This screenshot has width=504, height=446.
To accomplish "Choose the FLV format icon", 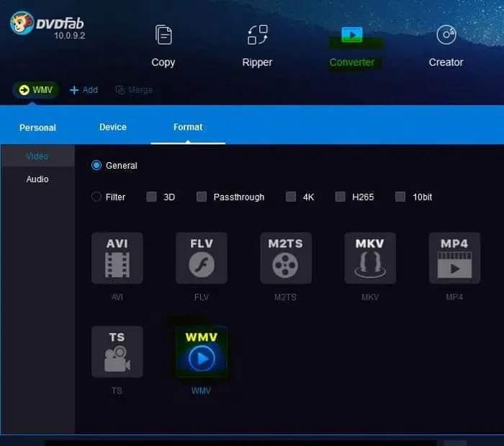I will [x=202, y=258].
